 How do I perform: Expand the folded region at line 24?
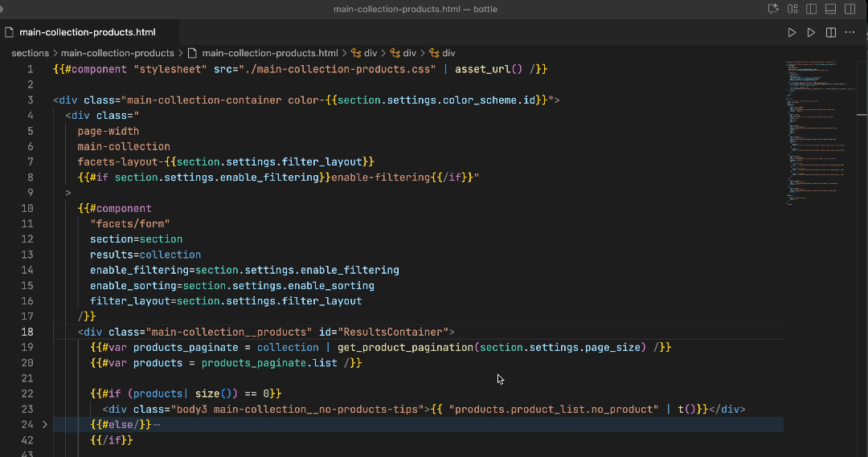coord(45,424)
